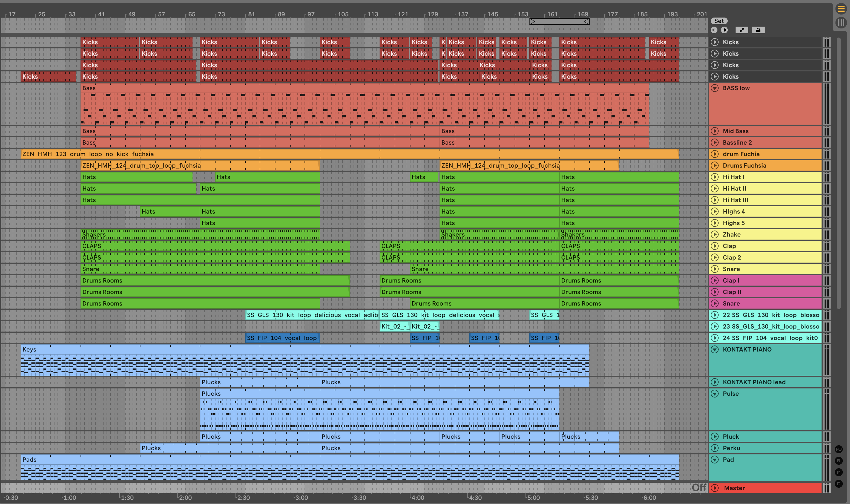Viewport: 850px width, 504px height.
Task: Toggle the M mixer section button
Action: click(x=838, y=472)
